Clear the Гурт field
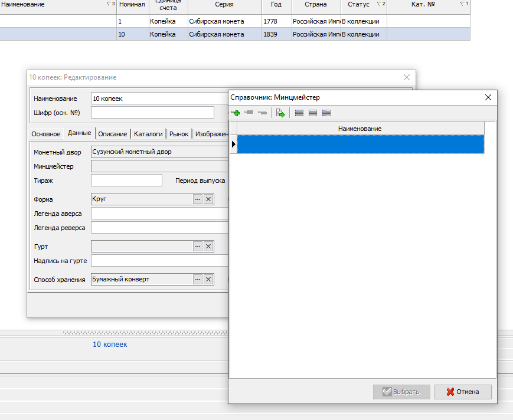This screenshot has width=513, height=420. click(x=208, y=246)
